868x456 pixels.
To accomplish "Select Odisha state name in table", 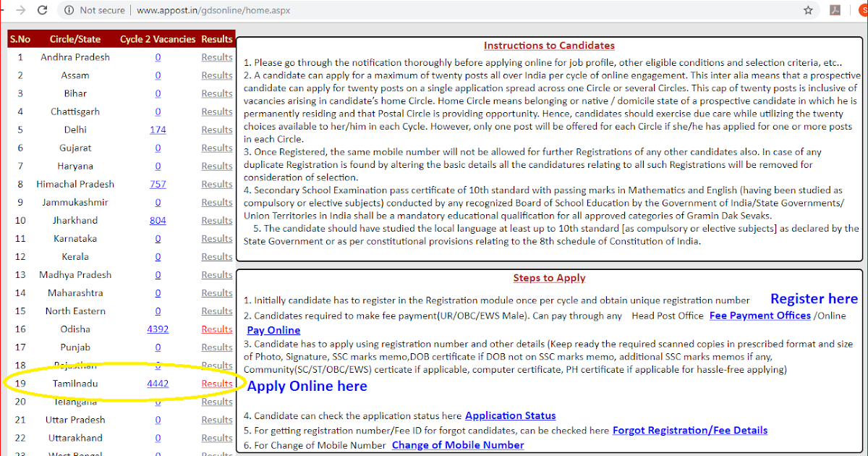I will click(75, 329).
